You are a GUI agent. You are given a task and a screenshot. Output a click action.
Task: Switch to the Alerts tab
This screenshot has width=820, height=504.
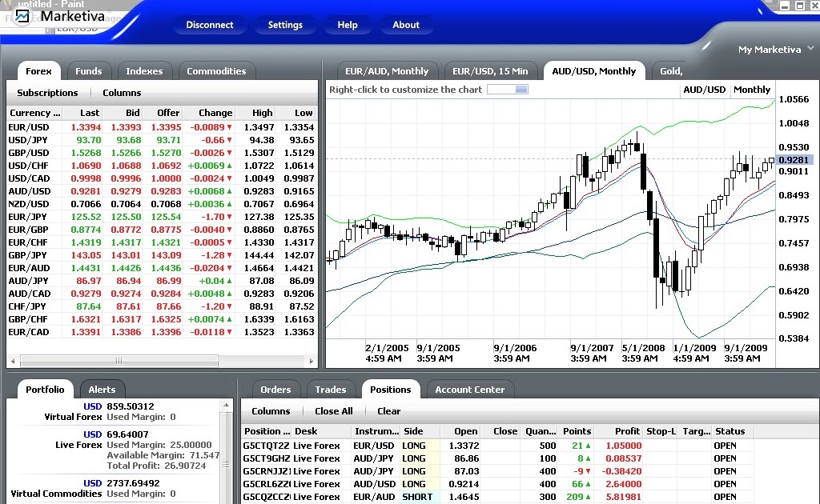[102, 390]
